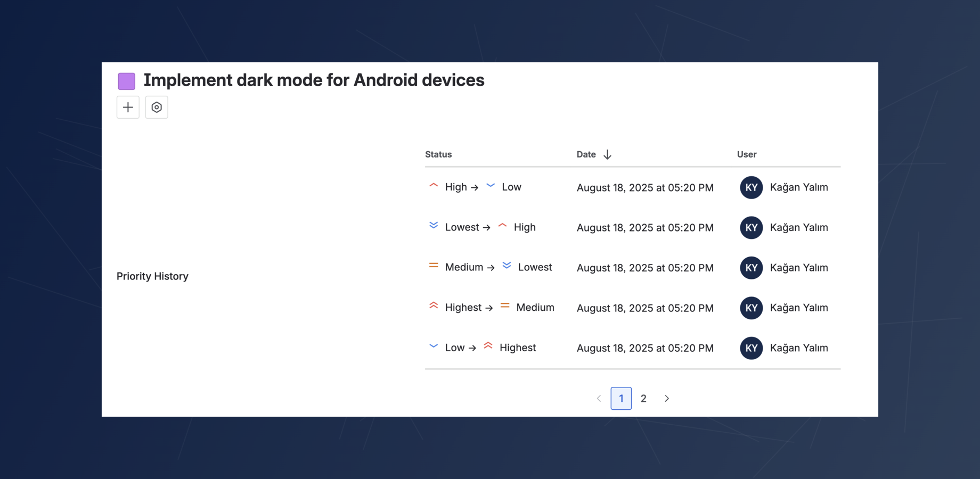Screen dimensions: 980x479
Task: Sort by Date using the down arrow
Action: pos(607,154)
